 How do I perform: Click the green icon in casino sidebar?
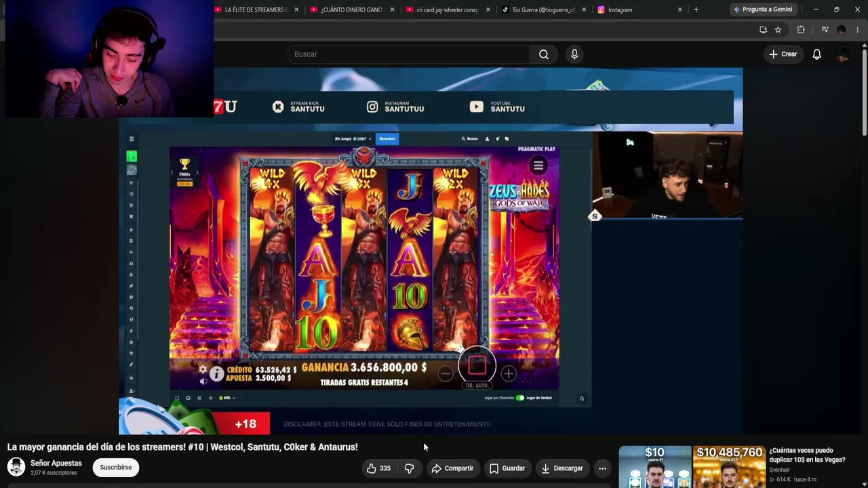tap(132, 157)
